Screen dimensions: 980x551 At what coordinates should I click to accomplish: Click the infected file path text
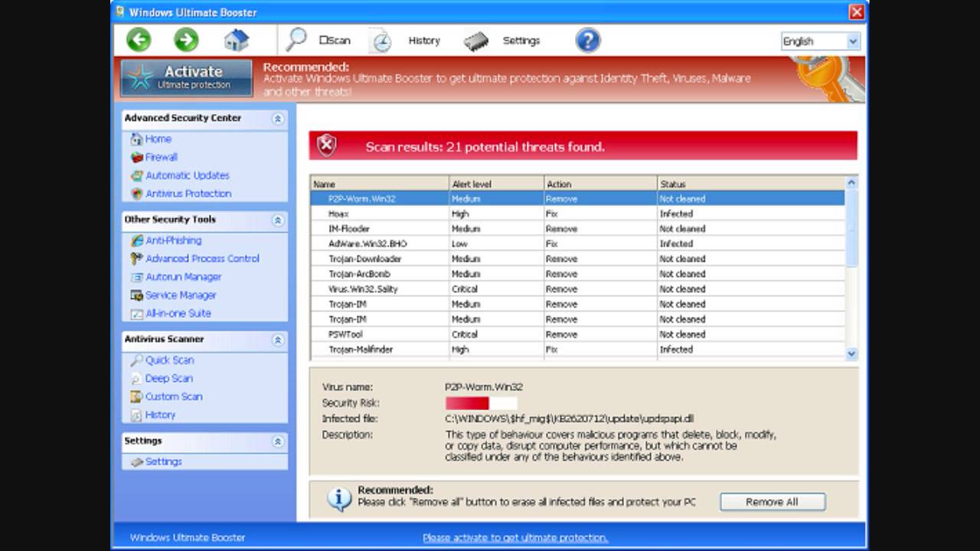pyautogui.click(x=570, y=419)
